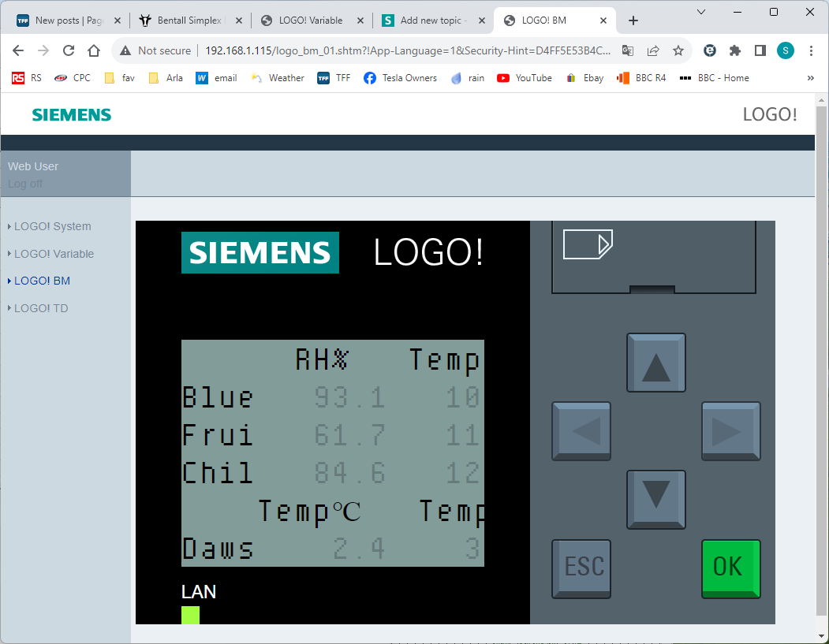Open Tesla Owners bookmark
Viewport: 829px width, 644px height.
coord(400,78)
